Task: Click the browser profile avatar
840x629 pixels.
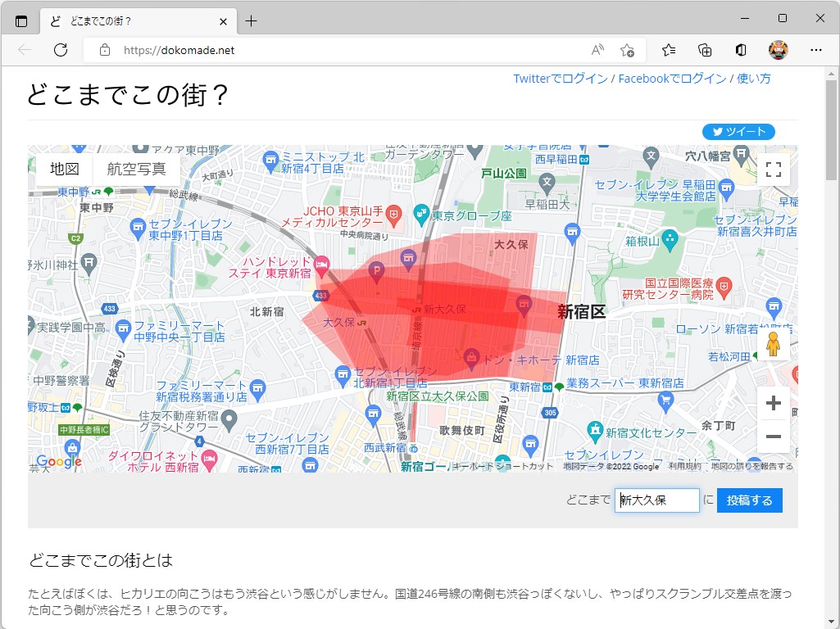Action: [777, 50]
